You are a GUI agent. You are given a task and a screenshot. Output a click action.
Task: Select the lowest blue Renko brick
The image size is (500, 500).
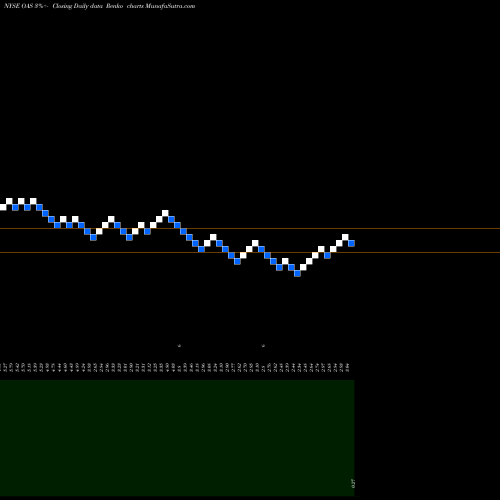tap(297, 273)
